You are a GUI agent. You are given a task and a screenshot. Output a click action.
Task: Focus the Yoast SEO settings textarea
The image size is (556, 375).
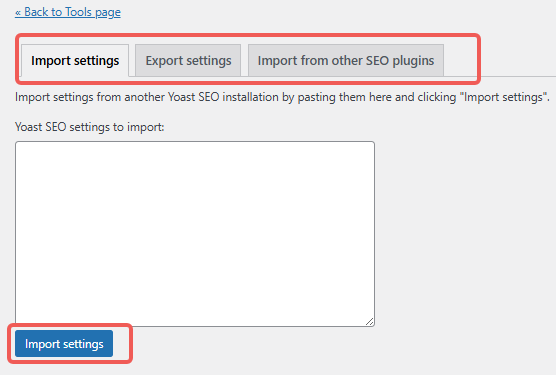point(195,234)
